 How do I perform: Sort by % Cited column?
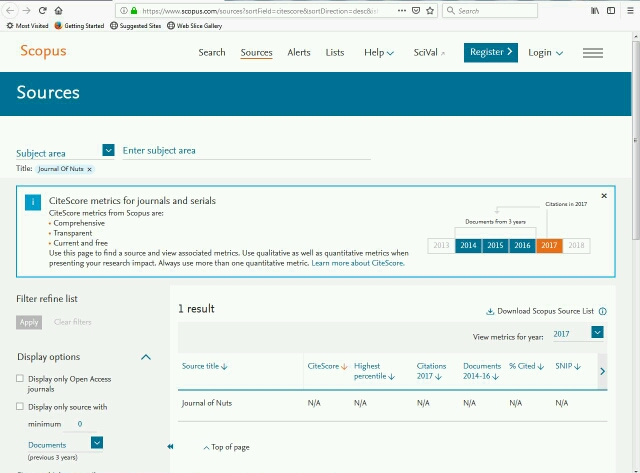[527, 366]
